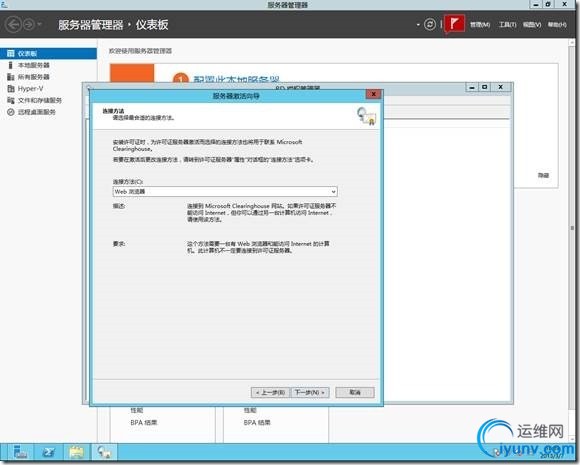Open PowerShell from the taskbar
Image resolution: width=580 pixels, height=465 pixels.
click(x=48, y=452)
